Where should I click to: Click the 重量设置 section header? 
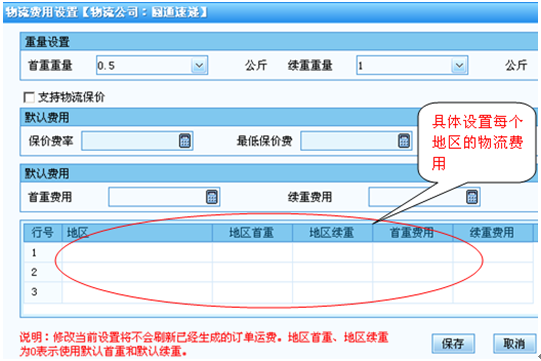pyautogui.click(x=279, y=42)
